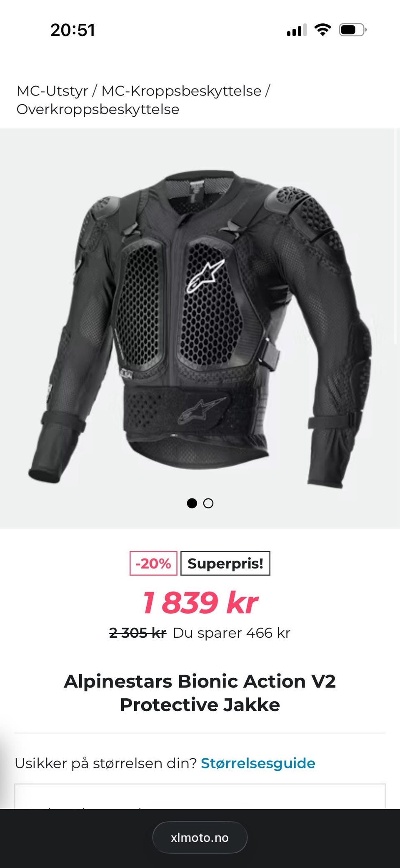This screenshot has width=400, height=868.
Task: Open the Størrelsesguide link
Action: coord(258,763)
